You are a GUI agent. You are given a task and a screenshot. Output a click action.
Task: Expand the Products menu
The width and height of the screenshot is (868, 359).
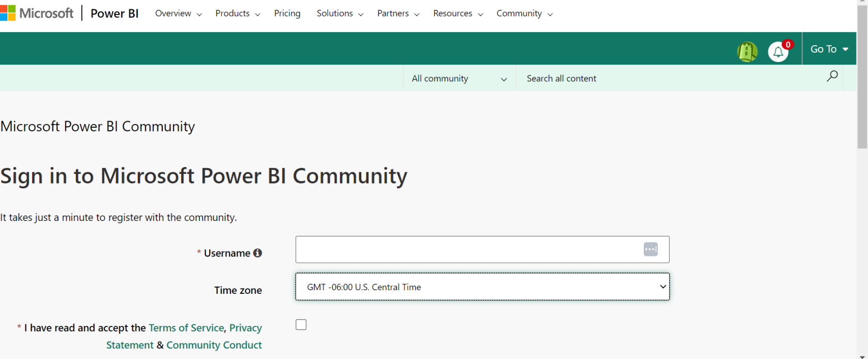(x=238, y=13)
